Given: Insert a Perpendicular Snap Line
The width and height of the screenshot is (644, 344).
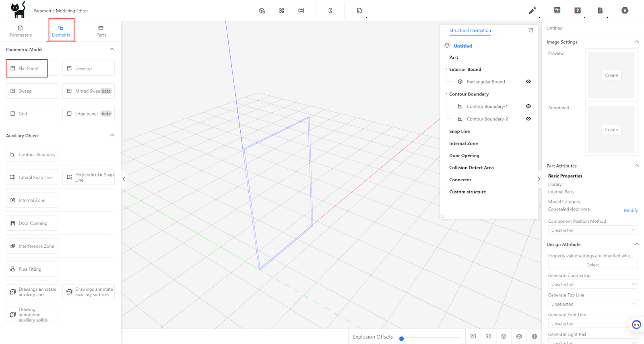Looking at the screenshot, I should click(89, 177).
